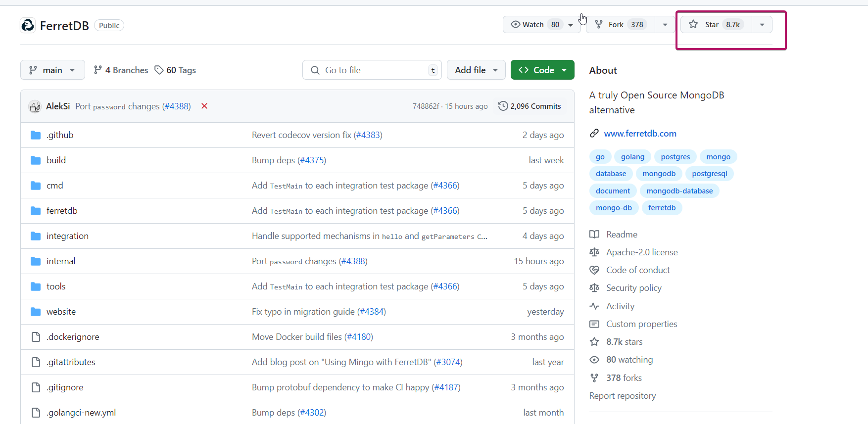Click the tools folder icon
This screenshot has width=868, height=424.
pyautogui.click(x=36, y=286)
